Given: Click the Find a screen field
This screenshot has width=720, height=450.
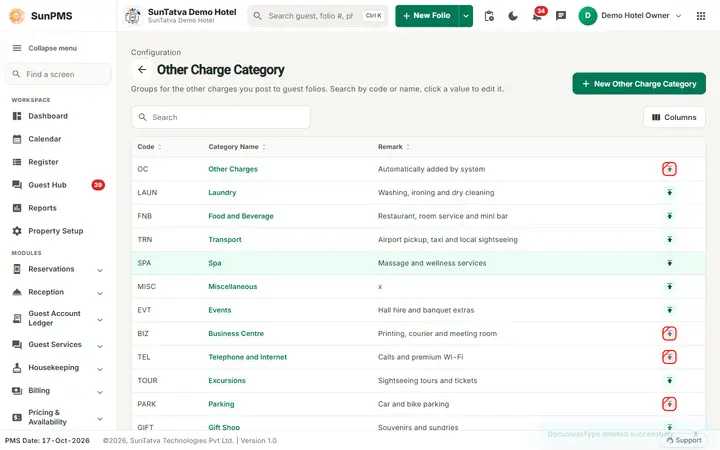Looking at the screenshot, I should tap(58, 74).
